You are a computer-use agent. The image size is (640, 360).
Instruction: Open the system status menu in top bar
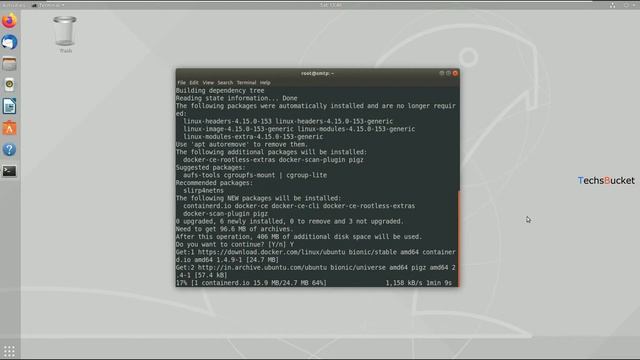coord(625,5)
